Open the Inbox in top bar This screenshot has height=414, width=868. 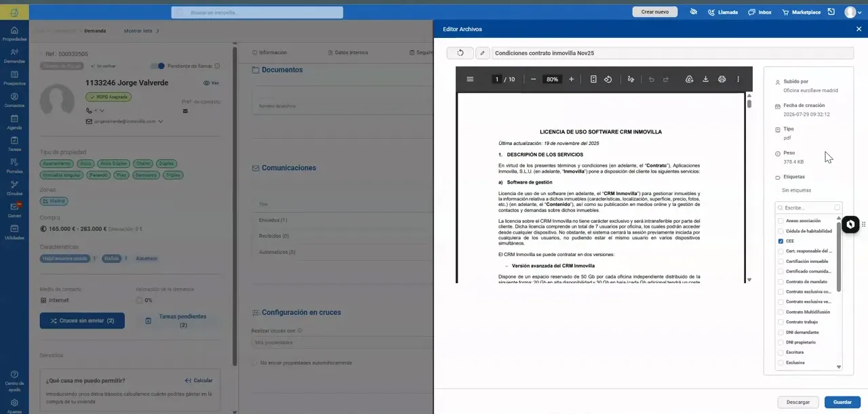(x=759, y=12)
